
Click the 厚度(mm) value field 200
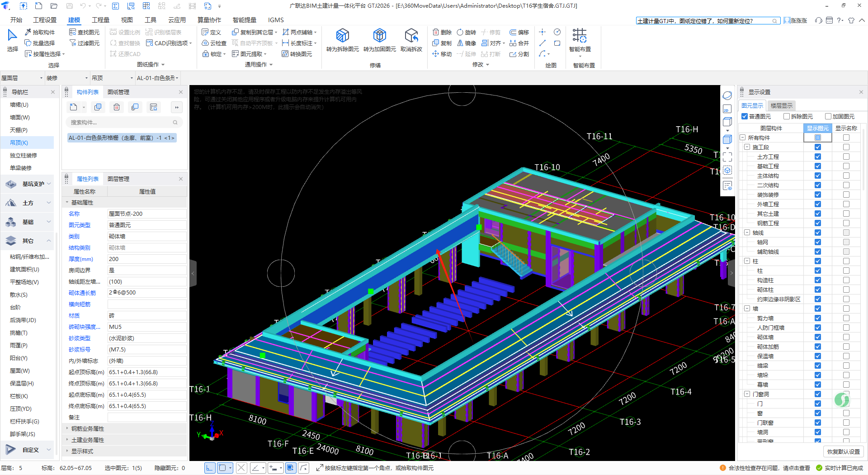[147, 259]
